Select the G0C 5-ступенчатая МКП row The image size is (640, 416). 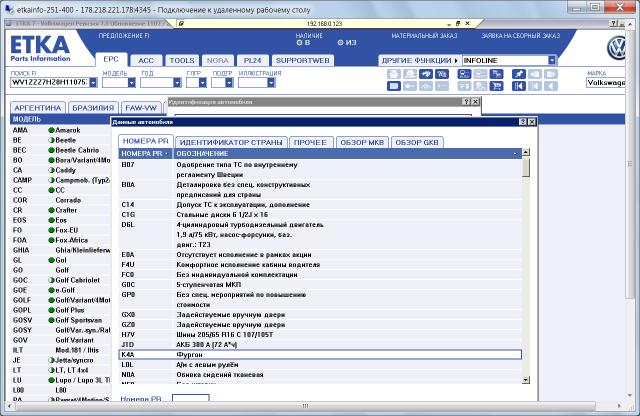pos(320,285)
